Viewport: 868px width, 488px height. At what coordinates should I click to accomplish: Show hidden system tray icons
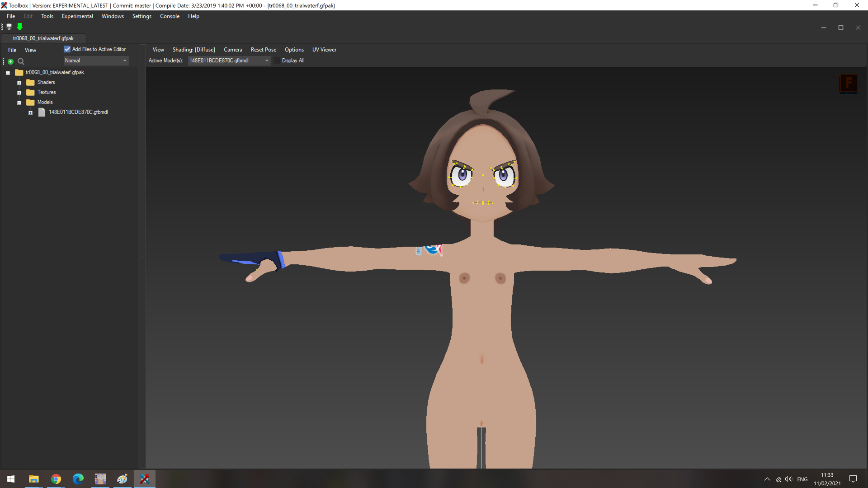[x=767, y=479]
